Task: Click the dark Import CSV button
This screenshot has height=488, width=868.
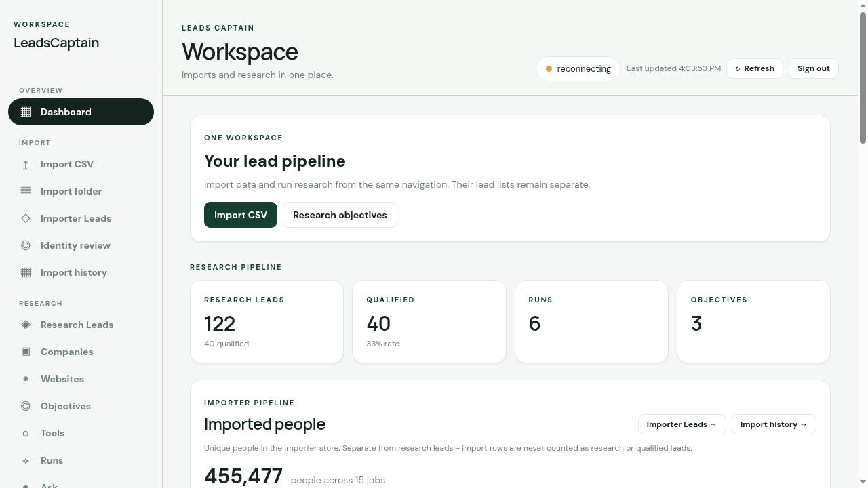Action: (x=241, y=215)
